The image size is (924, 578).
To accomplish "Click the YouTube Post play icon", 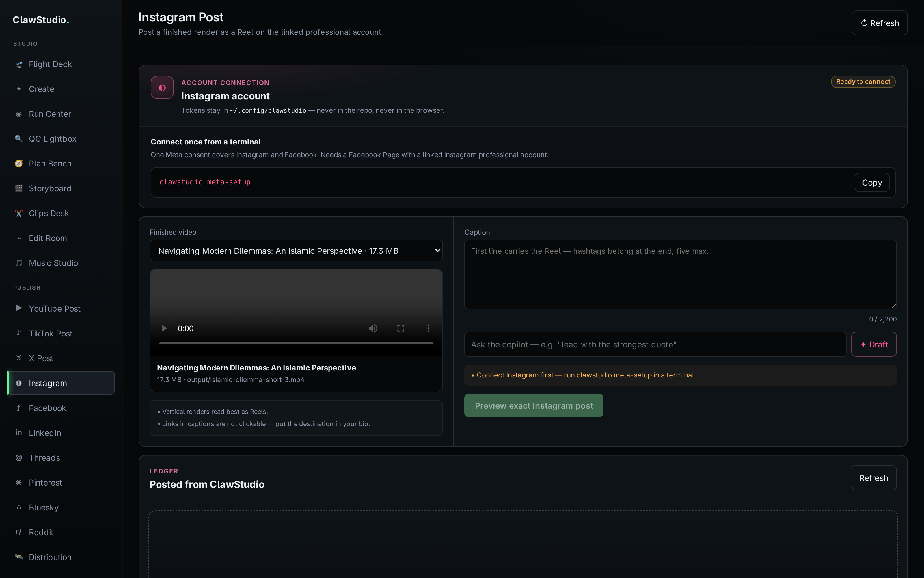I will [19, 308].
